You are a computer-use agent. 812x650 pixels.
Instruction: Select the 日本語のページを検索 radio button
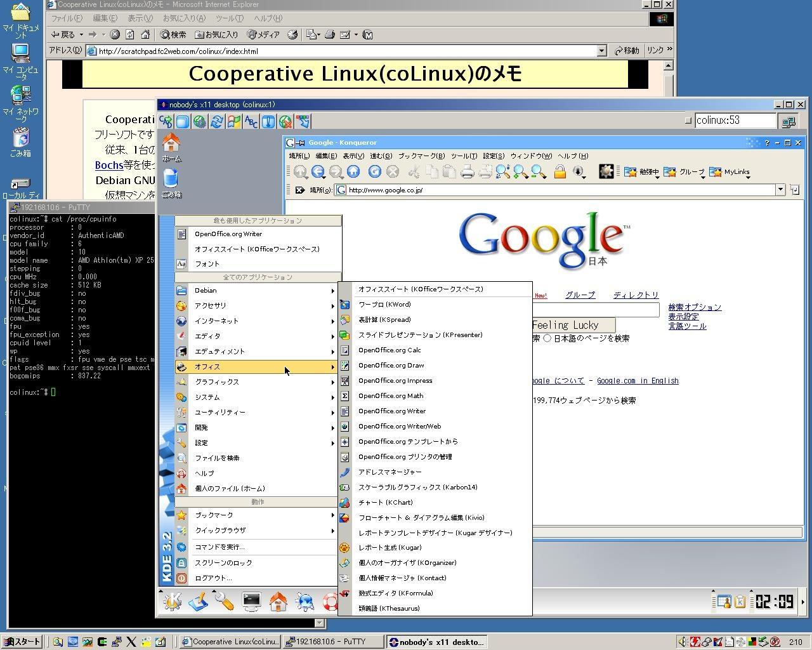pos(547,338)
